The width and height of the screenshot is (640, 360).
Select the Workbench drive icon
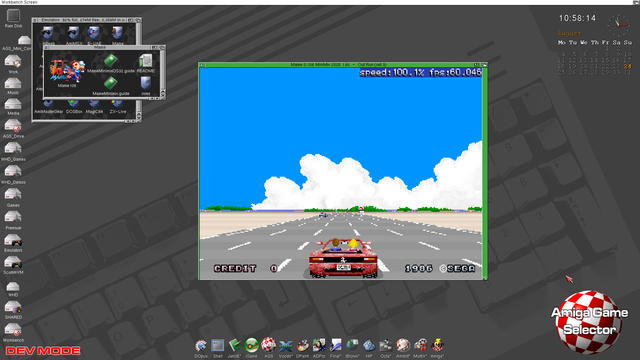tap(13, 329)
